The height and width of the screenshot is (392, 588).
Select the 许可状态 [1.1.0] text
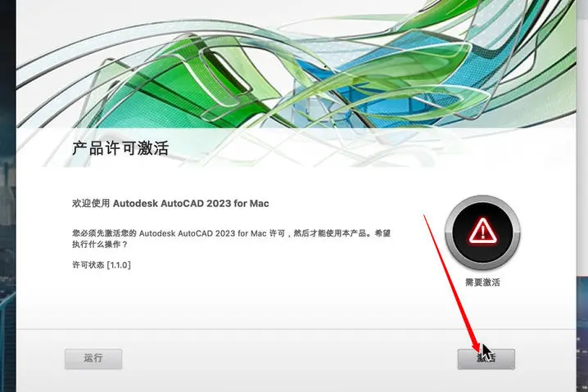(102, 265)
